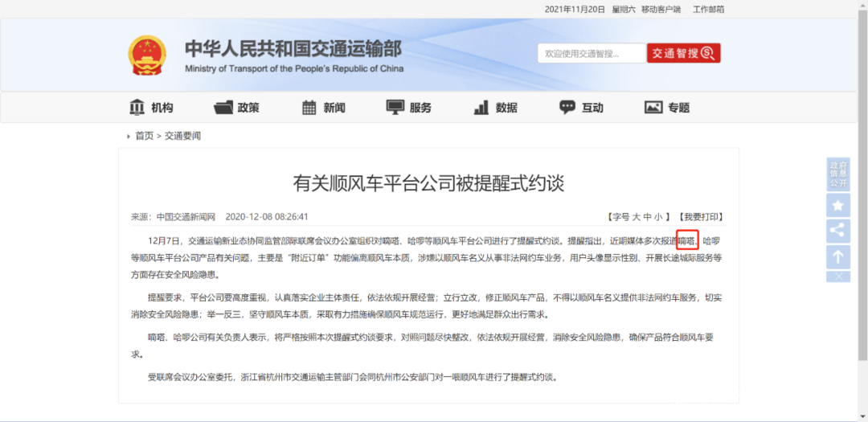The height and width of the screenshot is (422, 868).
Task: Click the site title 中华人民共和国交通运输部
Action: (x=293, y=49)
